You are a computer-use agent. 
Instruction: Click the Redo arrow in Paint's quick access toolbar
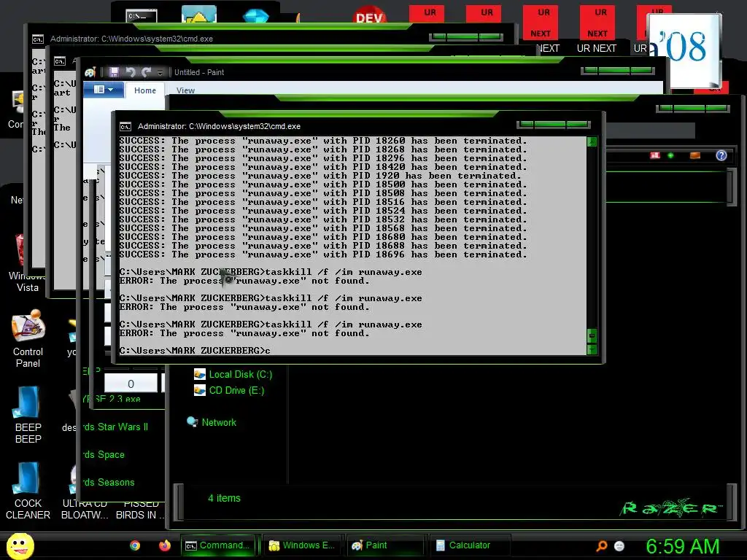(146, 72)
